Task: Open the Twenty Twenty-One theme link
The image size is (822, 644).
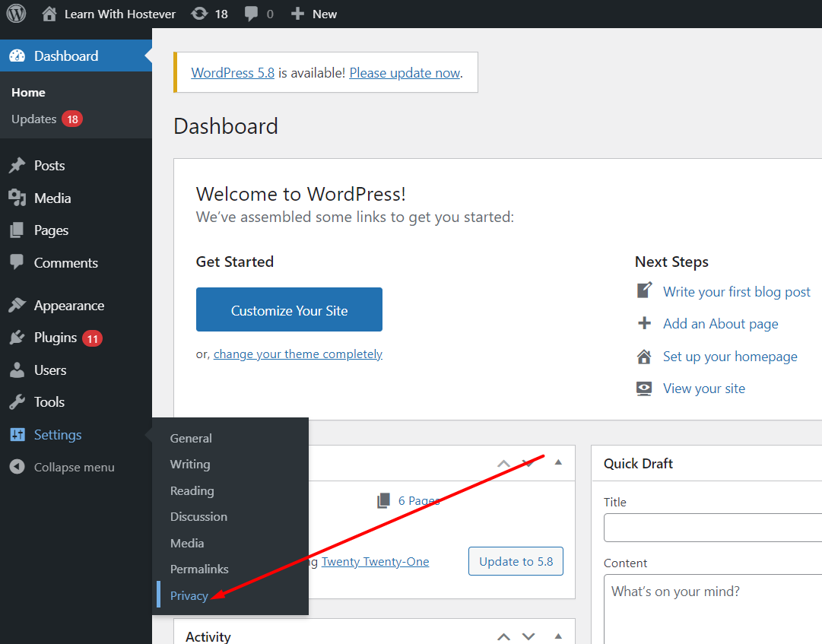Action: point(376,562)
